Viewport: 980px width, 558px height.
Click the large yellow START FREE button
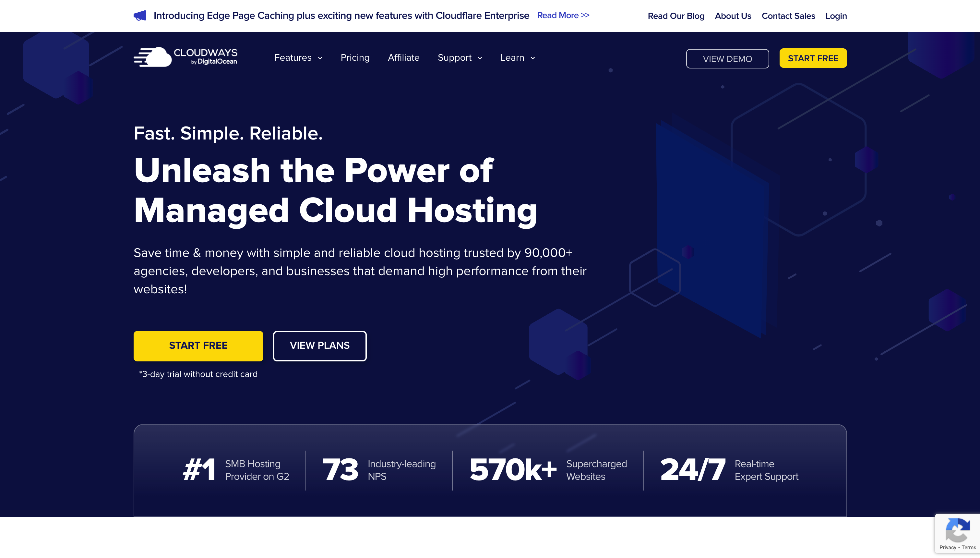pos(198,346)
